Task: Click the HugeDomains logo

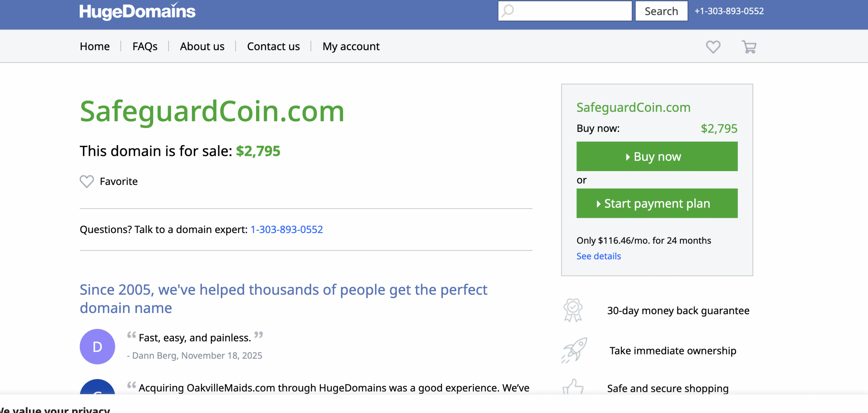Action: point(137,11)
